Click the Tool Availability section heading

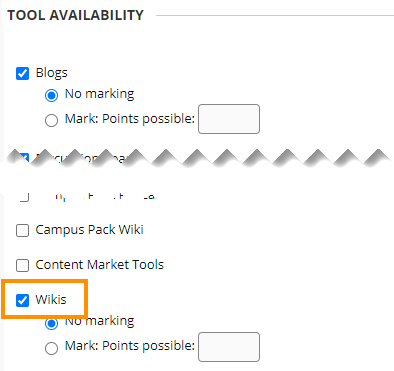75,15
